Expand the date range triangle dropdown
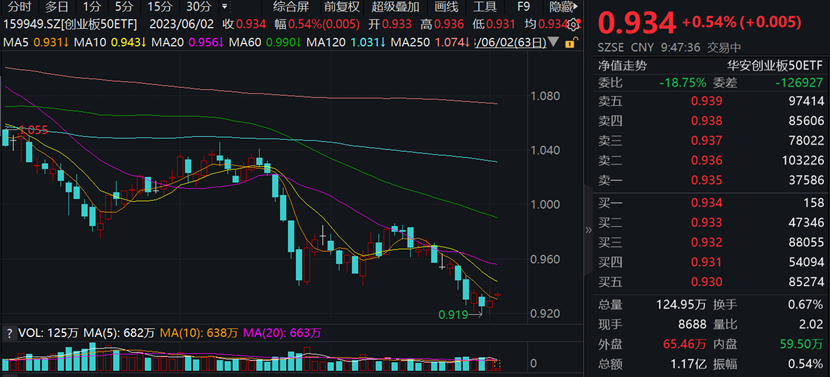 pyautogui.click(x=554, y=42)
